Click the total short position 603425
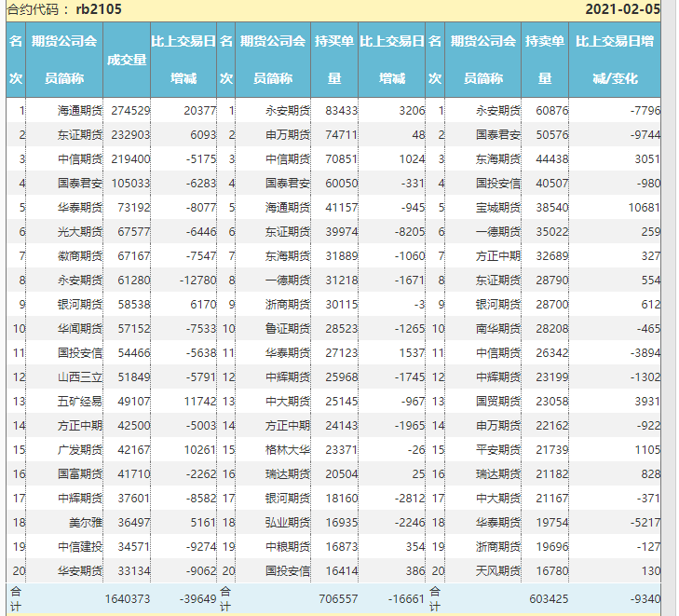The width and height of the screenshot is (679, 616). click(x=549, y=599)
